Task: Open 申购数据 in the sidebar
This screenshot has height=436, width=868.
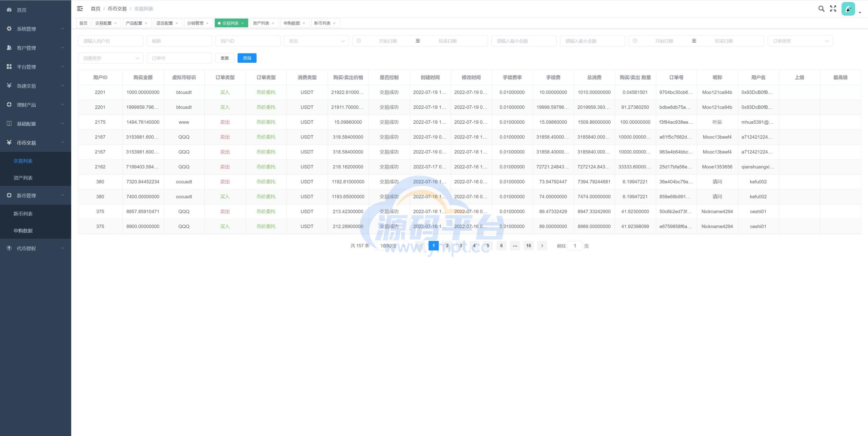Action: 36,231
